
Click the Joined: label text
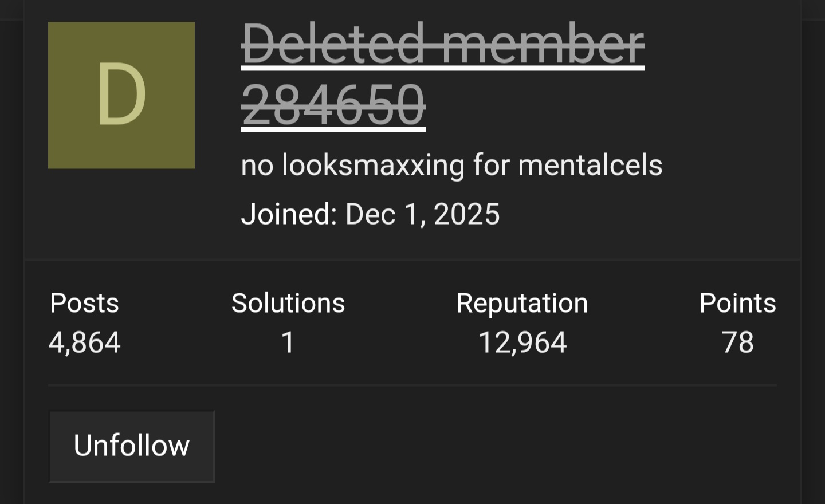click(288, 214)
